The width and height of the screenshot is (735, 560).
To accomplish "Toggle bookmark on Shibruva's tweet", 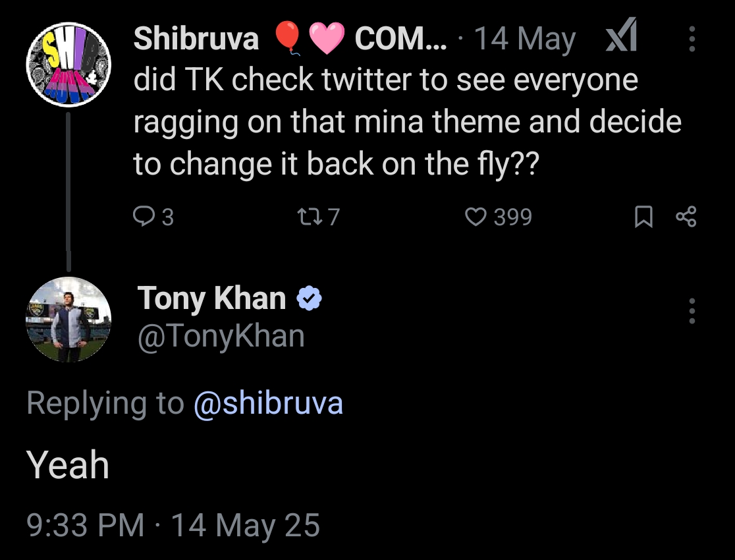I will pyautogui.click(x=643, y=217).
